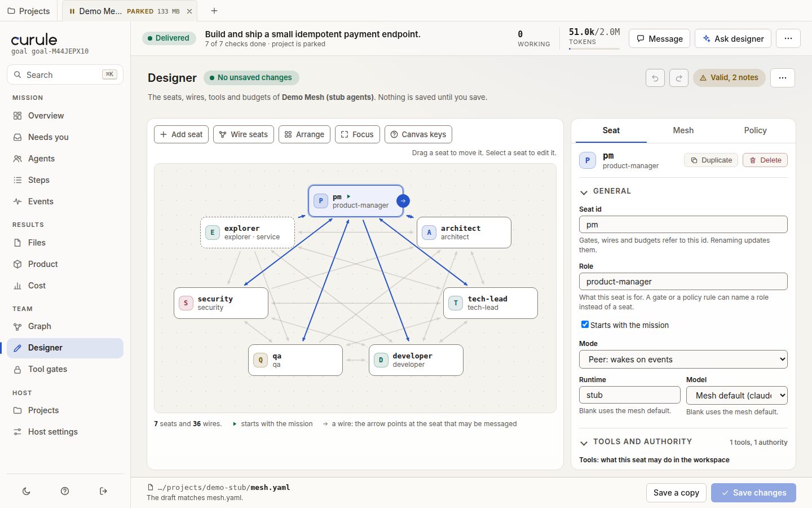Select the architect seat node
The height and width of the screenshot is (508, 812).
[x=464, y=233]
